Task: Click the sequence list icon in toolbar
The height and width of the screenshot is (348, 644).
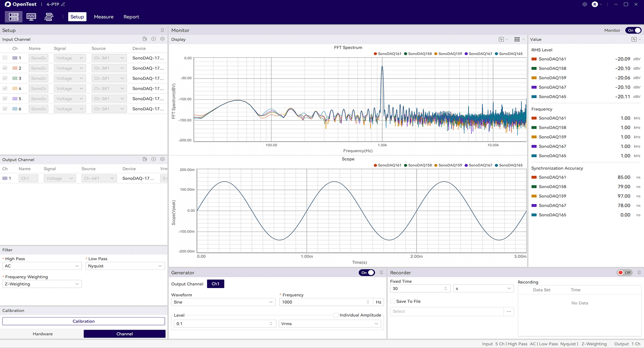Action: tap(49, 17)
